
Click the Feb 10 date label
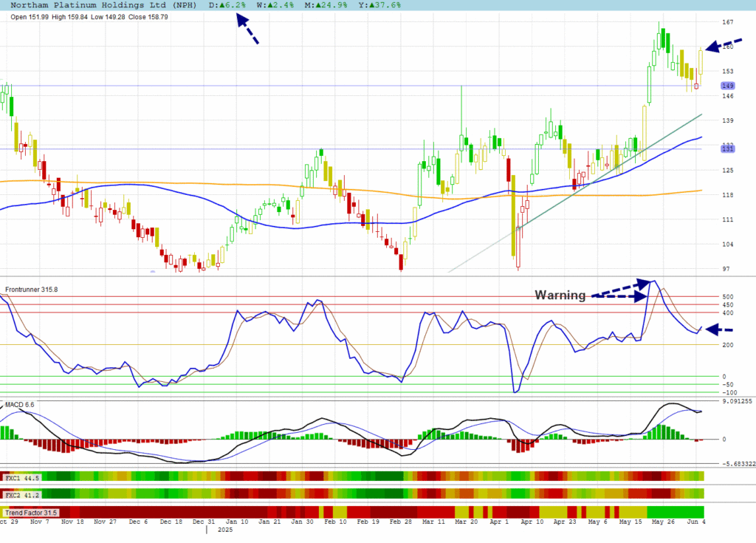335,522
